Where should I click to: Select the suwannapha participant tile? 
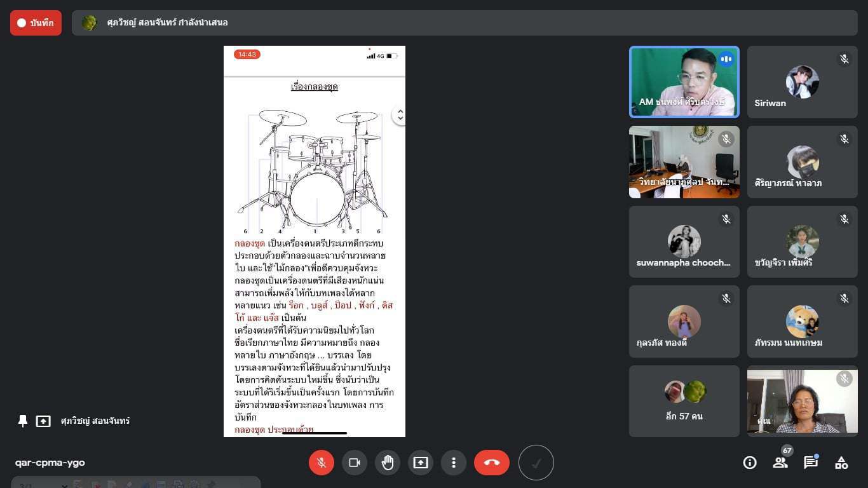coord(684,241)
